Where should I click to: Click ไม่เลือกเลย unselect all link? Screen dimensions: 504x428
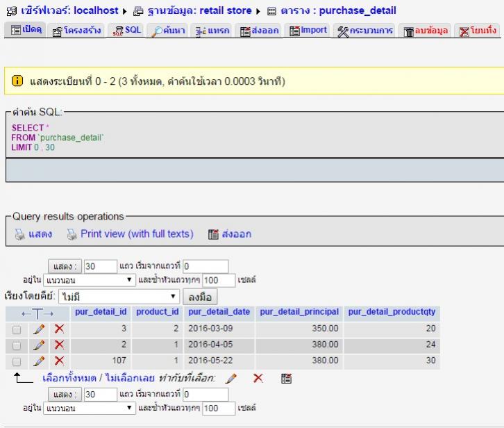pyautogui.click(x=130, y=378)
